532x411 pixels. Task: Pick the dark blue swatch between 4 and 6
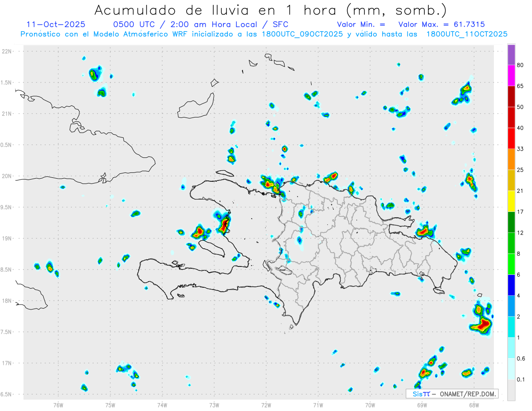point(512,285)
